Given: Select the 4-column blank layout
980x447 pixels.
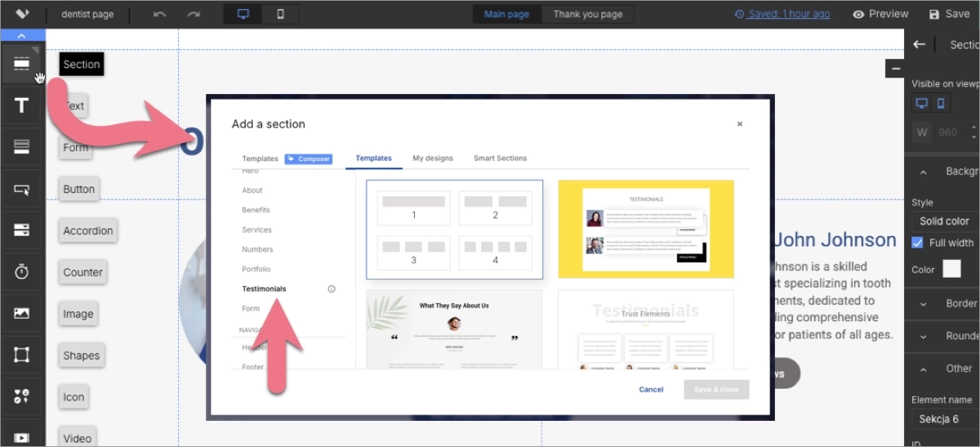Looking at the screenshot, I should point(496,253).
